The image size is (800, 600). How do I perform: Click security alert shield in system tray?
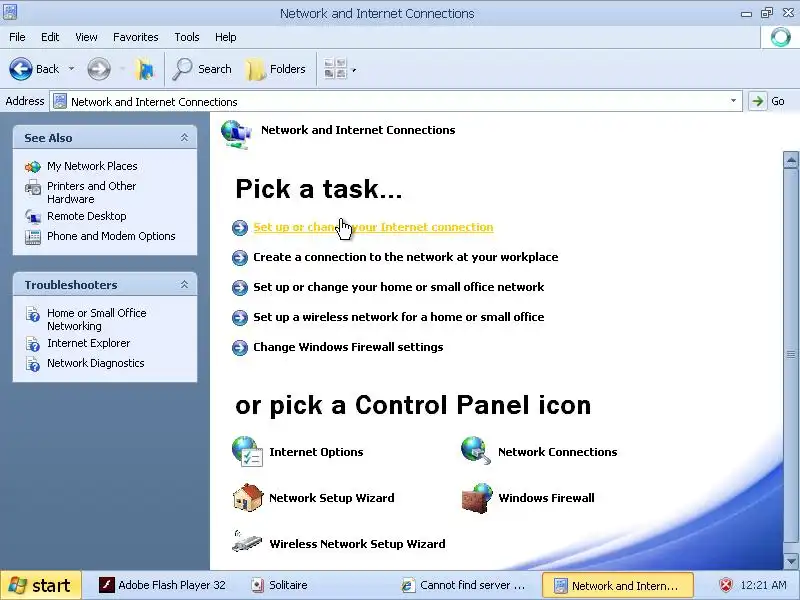(x=726, y=585)
